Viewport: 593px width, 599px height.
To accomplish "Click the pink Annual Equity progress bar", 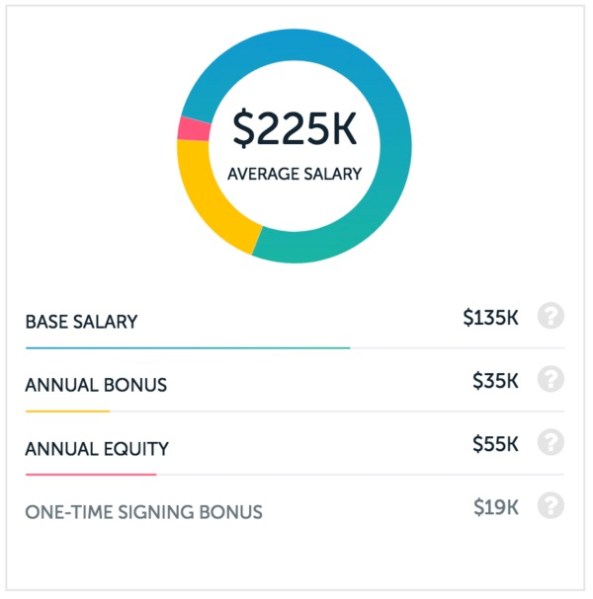I will click(91, 474).
